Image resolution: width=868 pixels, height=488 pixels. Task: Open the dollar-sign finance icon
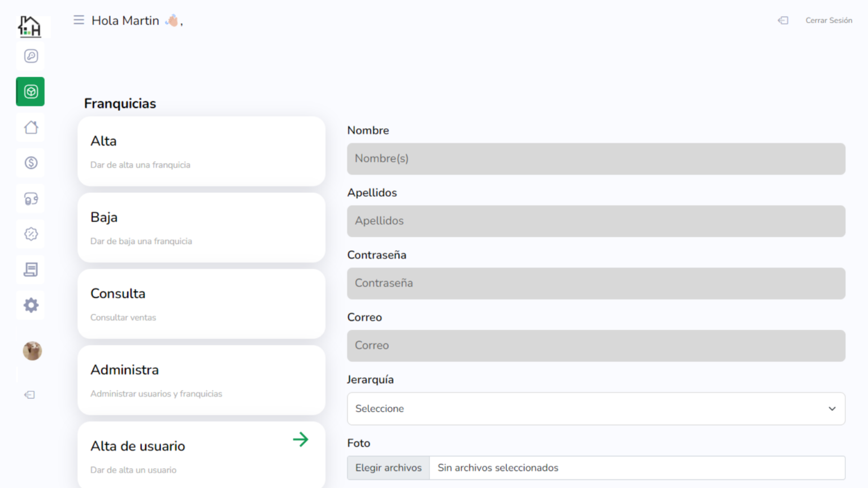tap(31, 163)
